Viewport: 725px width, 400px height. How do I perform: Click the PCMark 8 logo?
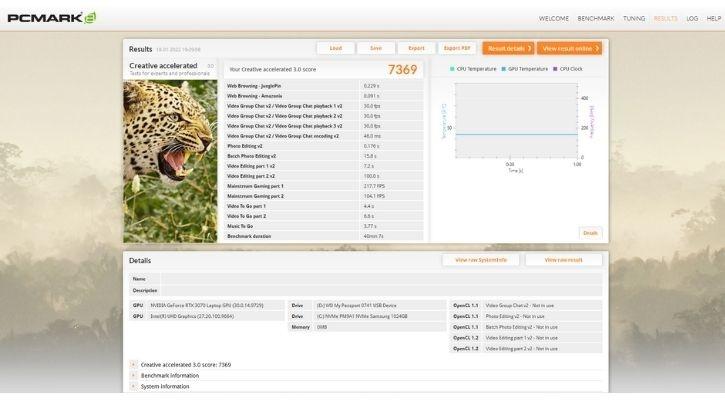[x=50, y=17]
